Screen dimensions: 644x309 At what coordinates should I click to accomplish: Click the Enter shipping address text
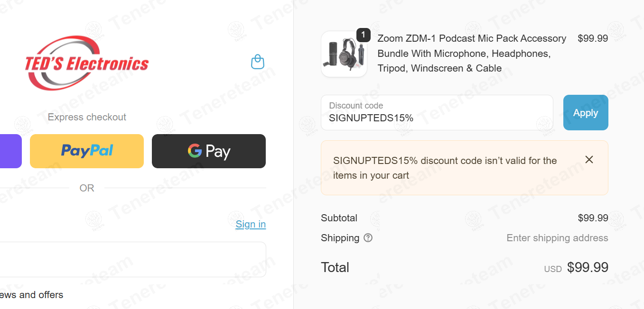click(557, 238)
